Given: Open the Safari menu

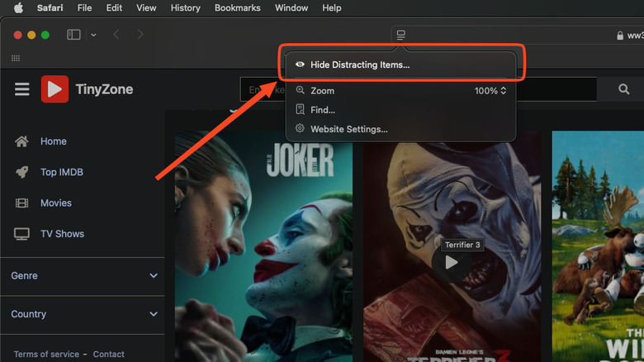Looking at the screenshot, I should click(x=50, y=7).
